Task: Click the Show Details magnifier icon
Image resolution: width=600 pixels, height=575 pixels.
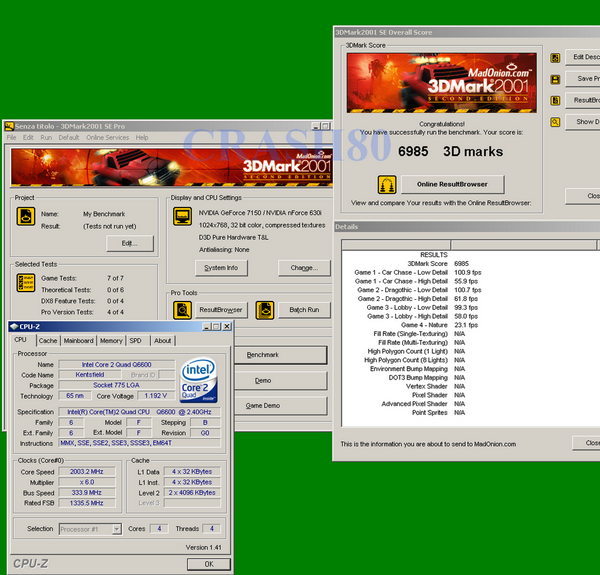Action: point(555,122)
